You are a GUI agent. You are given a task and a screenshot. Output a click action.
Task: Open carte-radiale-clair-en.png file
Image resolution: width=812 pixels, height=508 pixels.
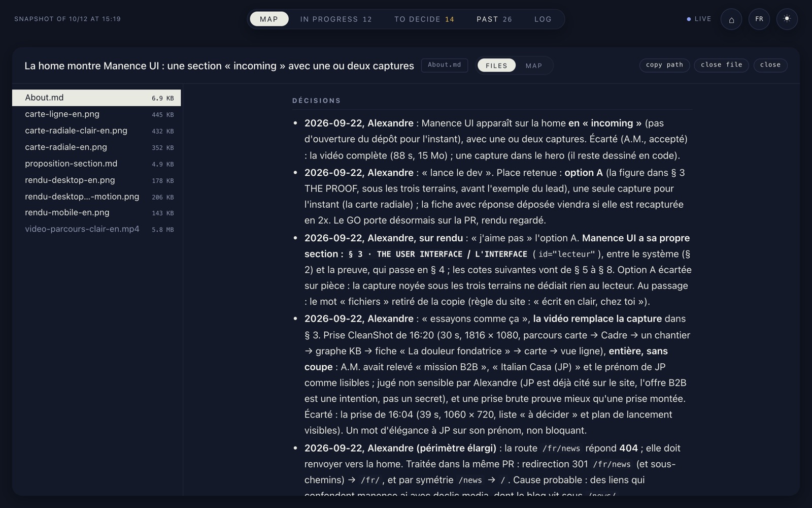96,131
